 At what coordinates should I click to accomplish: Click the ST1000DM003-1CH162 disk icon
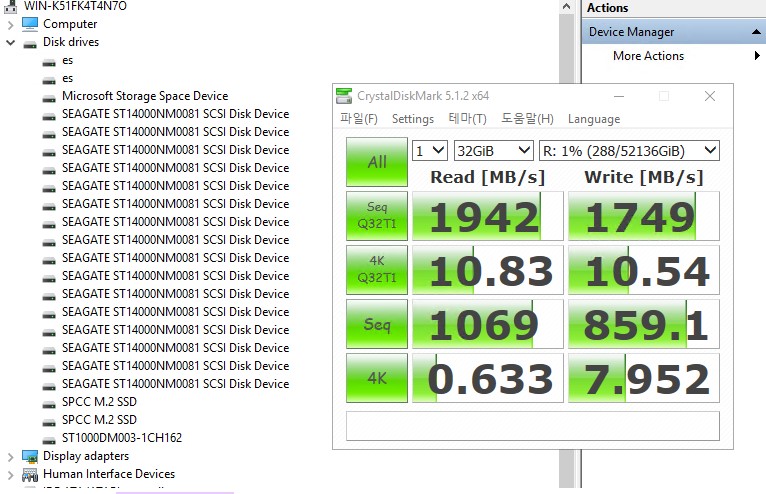click(49, 438)
